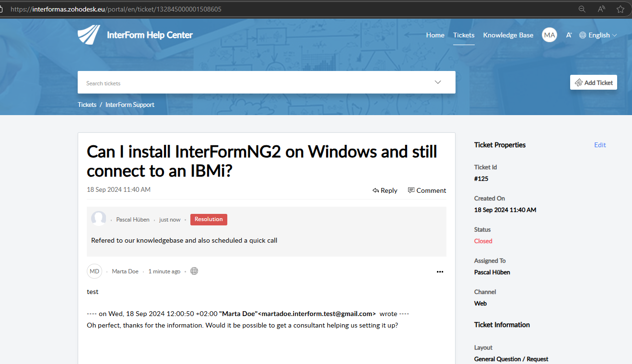Viewport: 632px width, 364px height.
Task: Click the browser read aloud icon
Action: point(601,9)
